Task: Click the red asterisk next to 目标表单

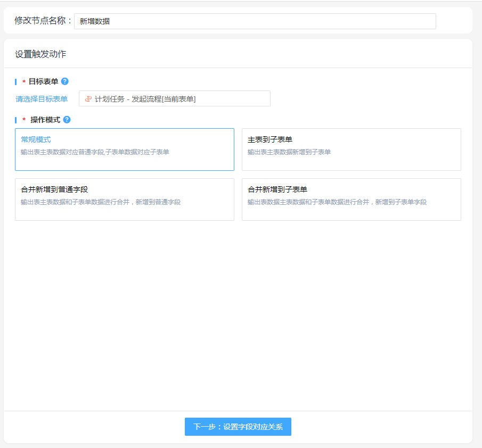Action: (24, 82)
